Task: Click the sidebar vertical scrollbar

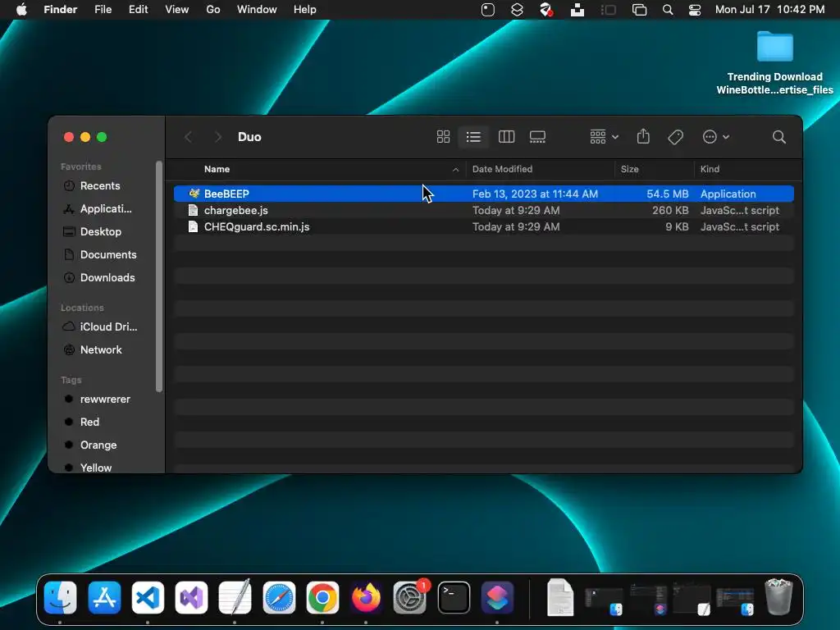Action: (158, 276)
